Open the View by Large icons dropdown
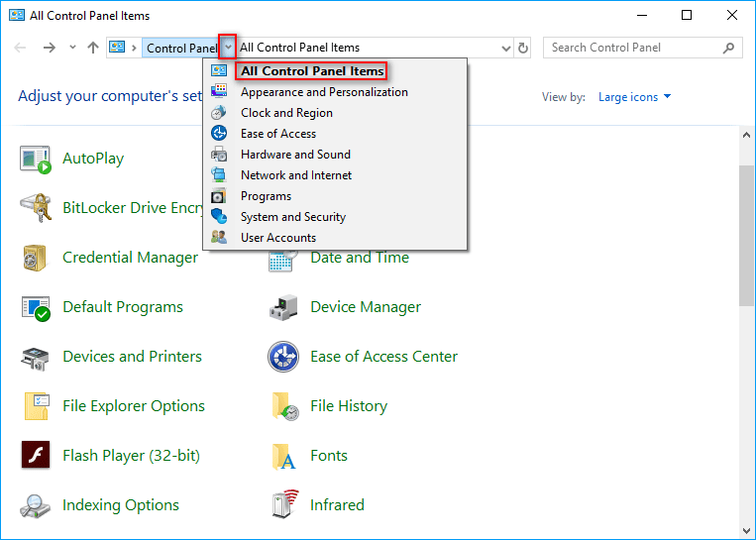Image resolution: width=756 pixels, height=540 pixels. pos(634,97)
